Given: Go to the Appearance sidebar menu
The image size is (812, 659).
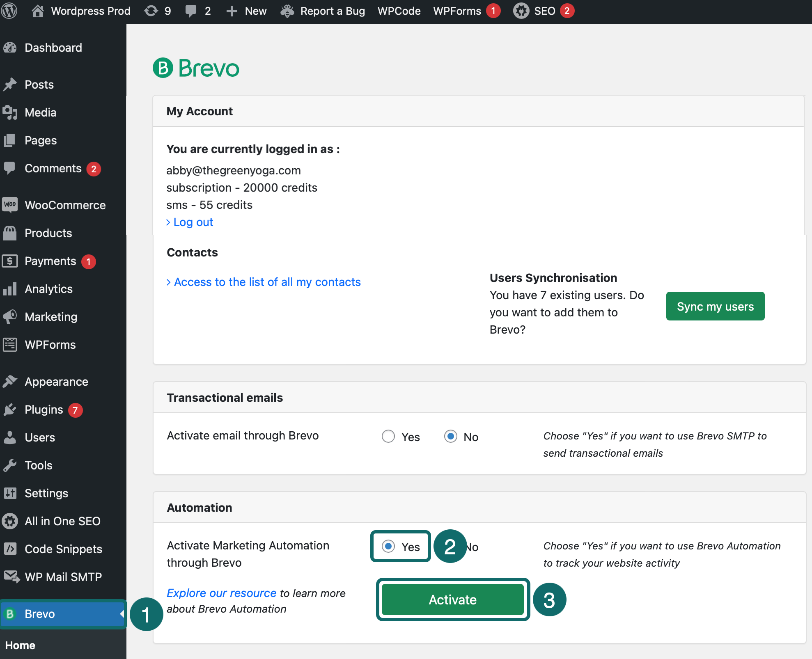Looking at the screenshot, I should [x=56, y=382].
